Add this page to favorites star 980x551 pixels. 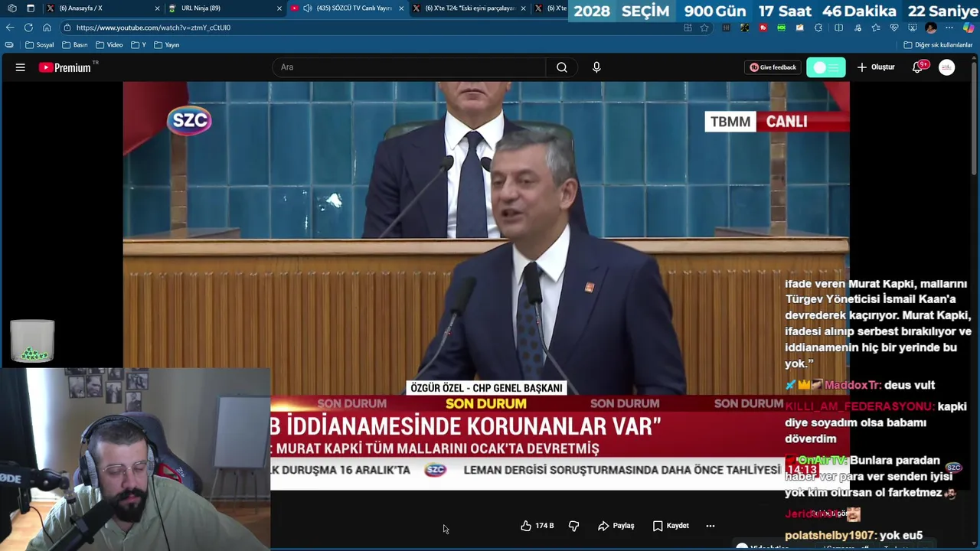(x=704, y=28)
